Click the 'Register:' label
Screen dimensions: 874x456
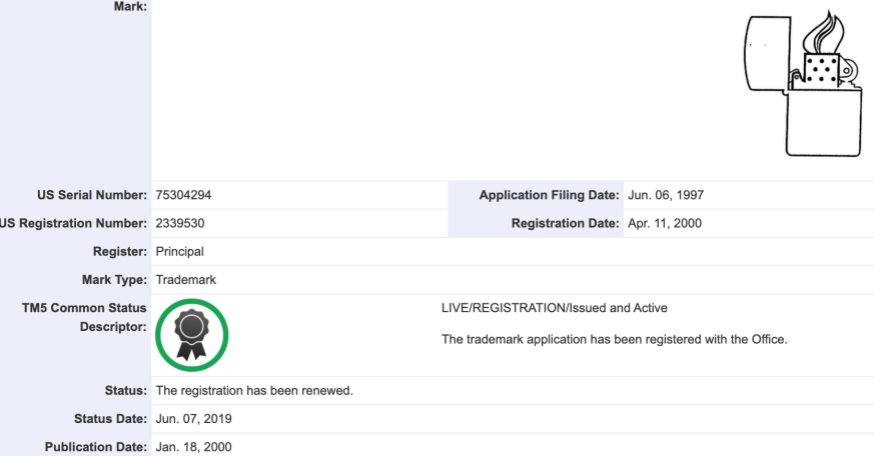point(120,252)
